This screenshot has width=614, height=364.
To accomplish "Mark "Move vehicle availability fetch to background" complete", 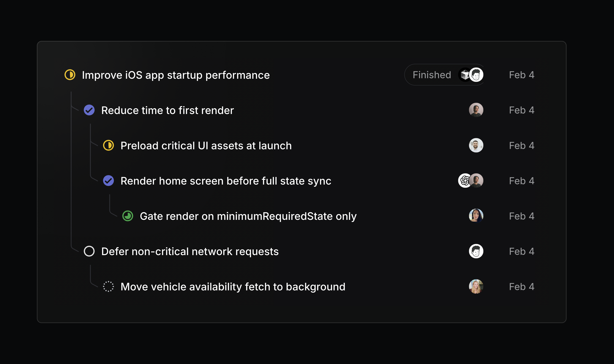I will [x=108, y=286].
